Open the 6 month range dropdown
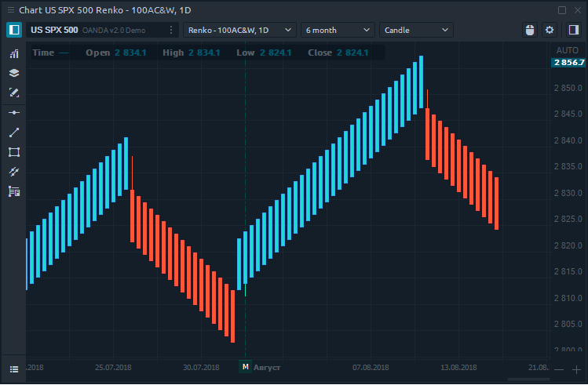The image size is (588, 385). (x=338, y=30)
